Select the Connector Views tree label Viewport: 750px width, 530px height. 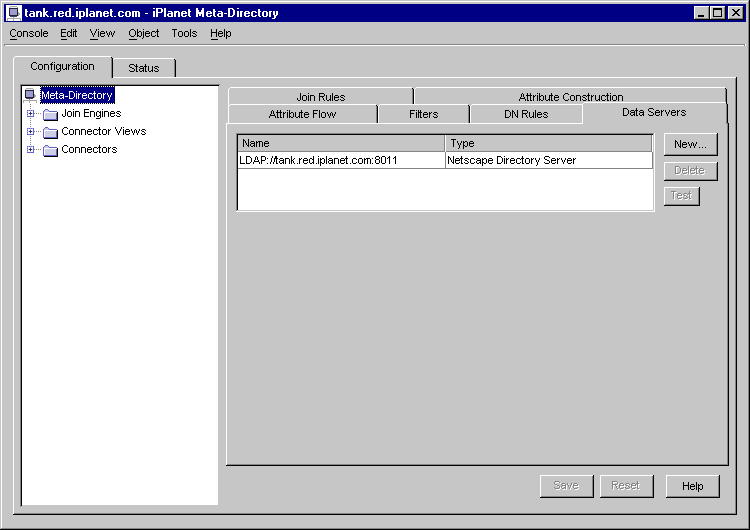coord(104,131)
